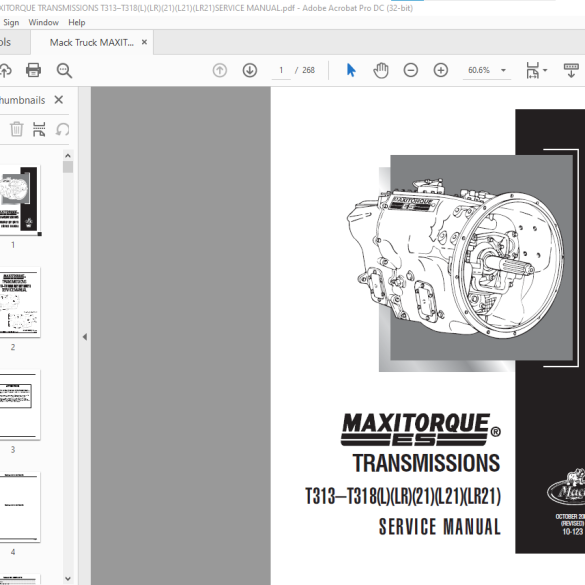Switch to the Mack Truck MAXIT... tab
Image resolution: width=585 pixels, height=585 pixels.
[x=91, y=43]
